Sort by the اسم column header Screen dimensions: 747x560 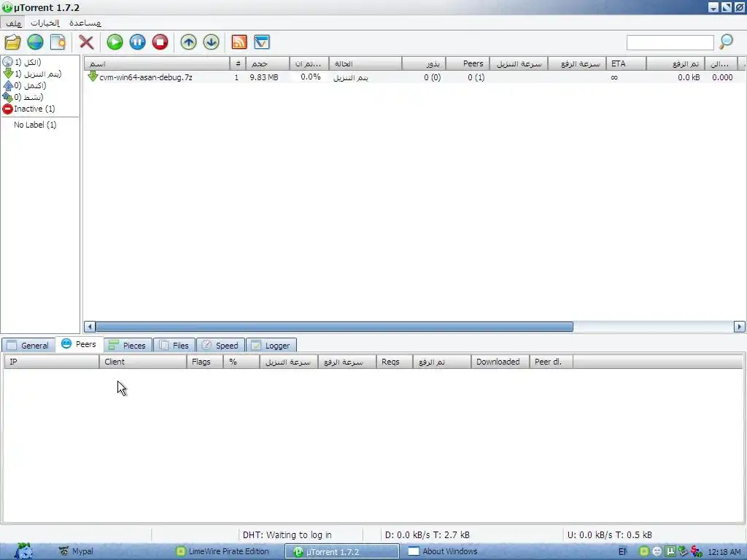157,64
